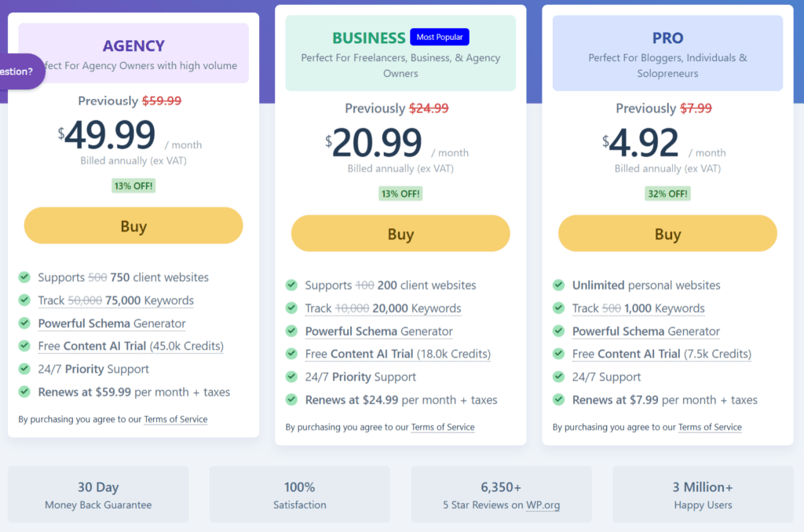Open the Terms of Service link under Agency

click(176, 419)
